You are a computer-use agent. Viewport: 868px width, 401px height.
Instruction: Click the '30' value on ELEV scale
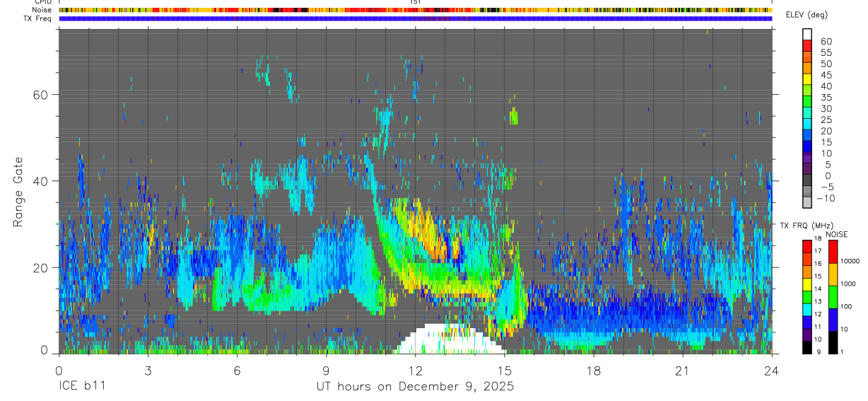pyautogui.click(x=826, y=108)
